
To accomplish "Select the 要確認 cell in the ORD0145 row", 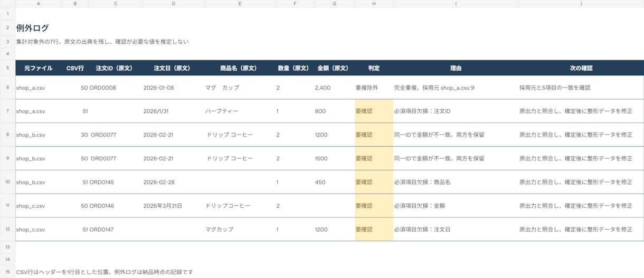I will pyautogui.click(x=374, y=182).
